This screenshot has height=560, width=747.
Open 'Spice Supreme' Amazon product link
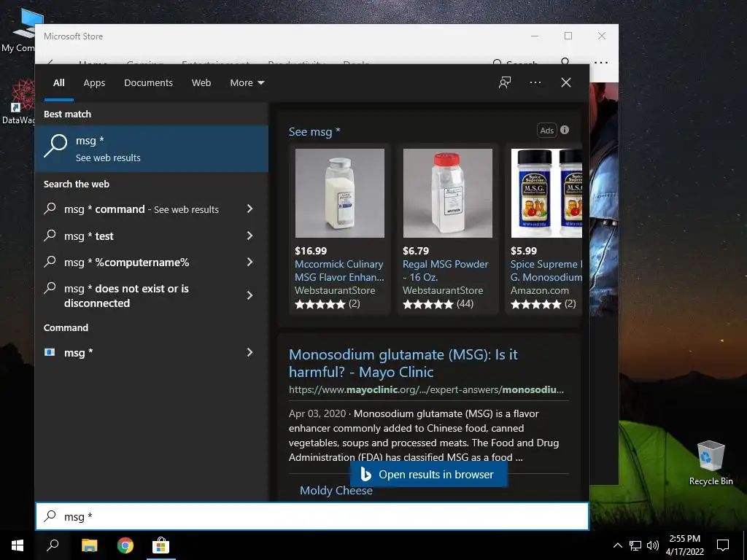(x=546, y=271)
